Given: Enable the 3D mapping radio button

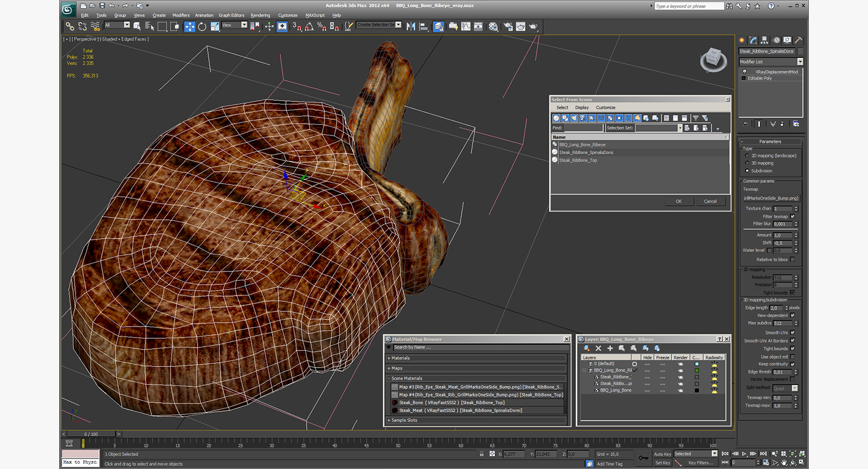Looking at the screenshot, I should point(747,164).
